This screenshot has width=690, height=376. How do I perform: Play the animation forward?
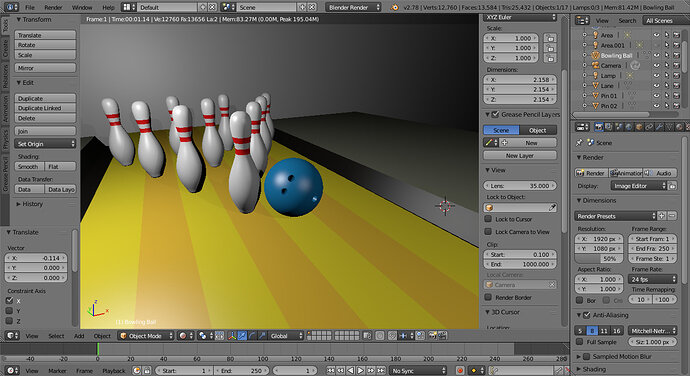tap(360, 371)
